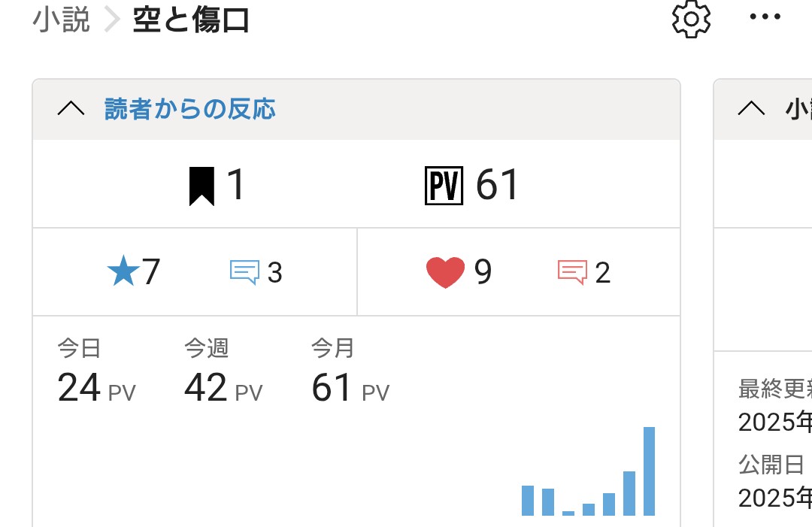Click the black bookmark icon
812x527 pixels.
[x=201, y=186]
